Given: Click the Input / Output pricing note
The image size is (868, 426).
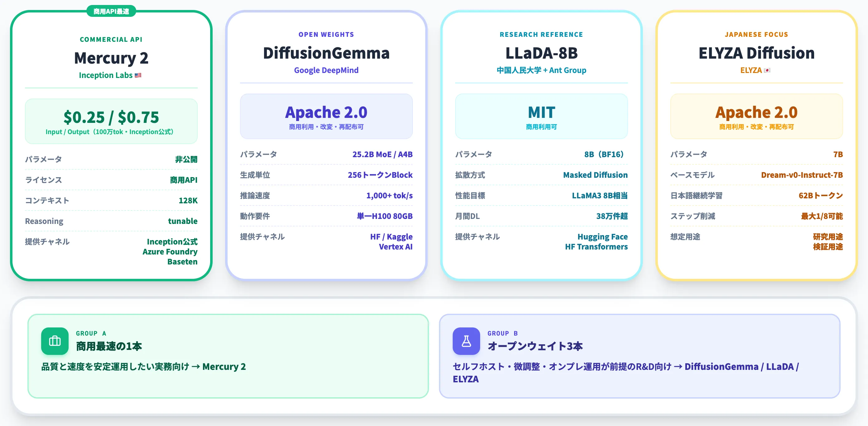Looking at the screenshot, I should 109,132.
